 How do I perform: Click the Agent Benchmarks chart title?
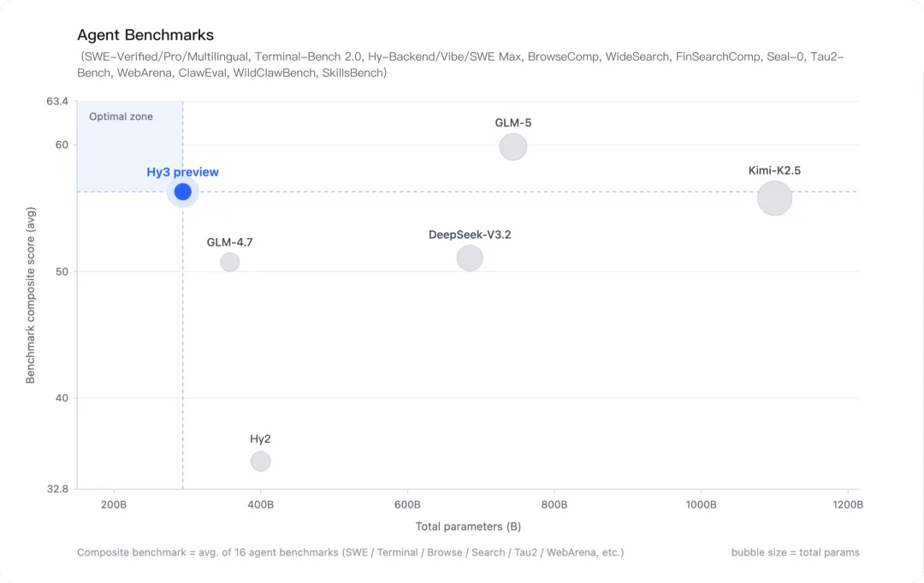click(145, 35)
